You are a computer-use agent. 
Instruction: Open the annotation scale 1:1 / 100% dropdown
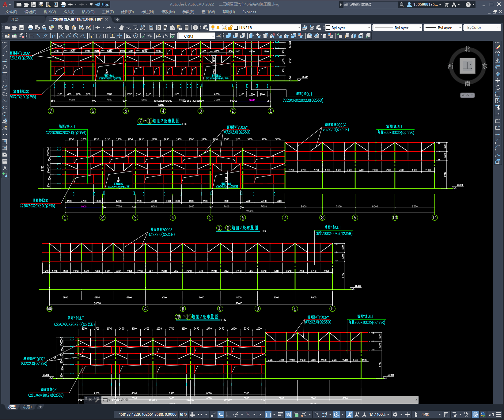pos(379,414)
